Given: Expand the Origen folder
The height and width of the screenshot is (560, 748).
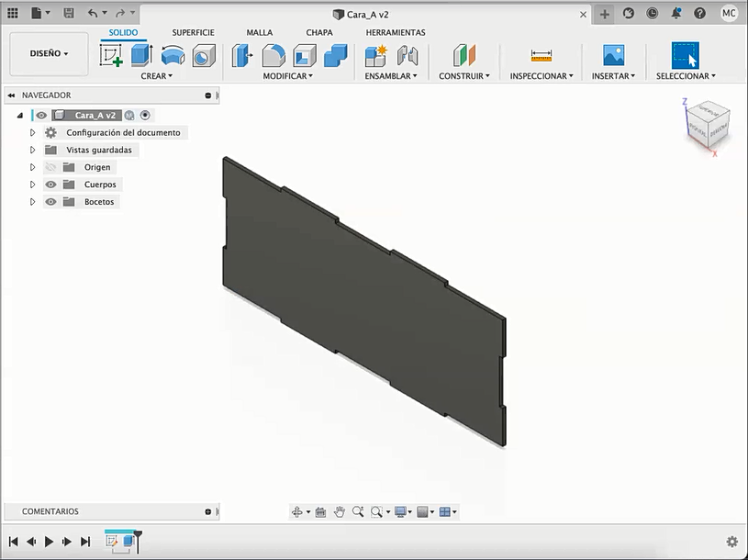Looking at the screenshot, I should click(32, 167).
